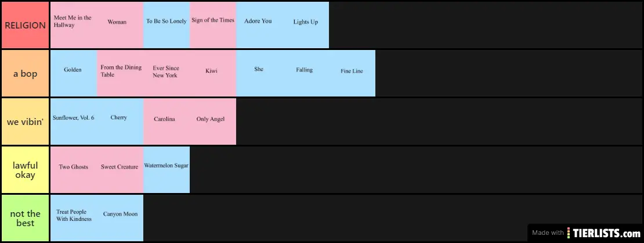
Task: Select the 'Cherry' song tile
Action: (x=120, y=121)
